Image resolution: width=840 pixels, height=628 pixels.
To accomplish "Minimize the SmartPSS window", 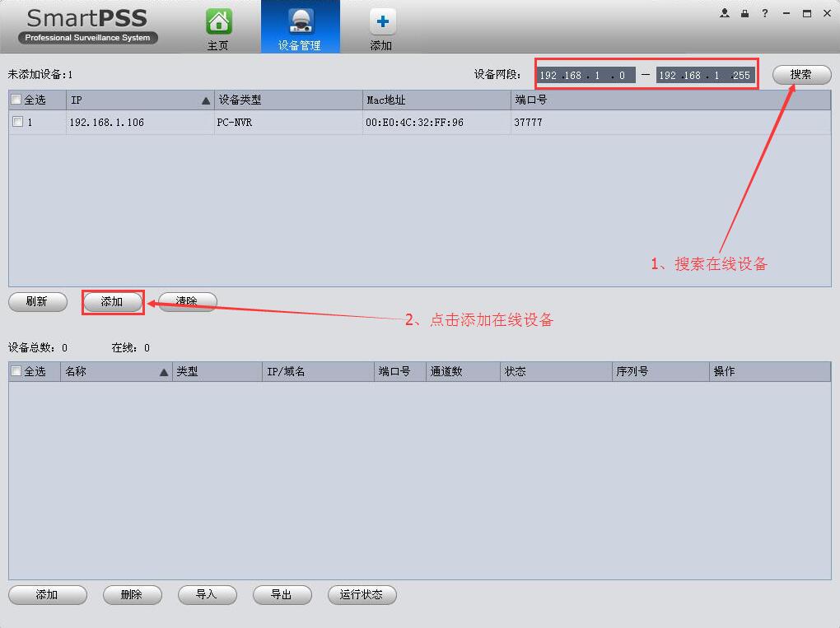I will pos(786,13).
